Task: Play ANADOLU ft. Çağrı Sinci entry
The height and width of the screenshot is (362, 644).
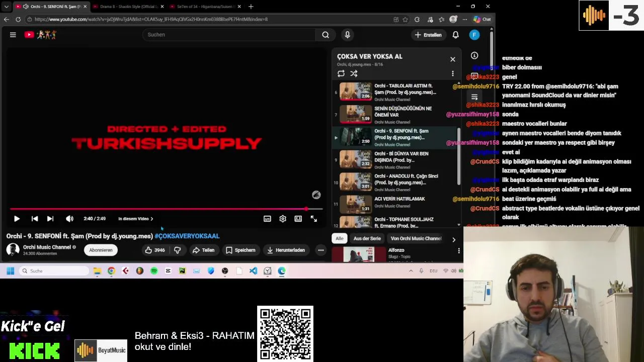Action: coord(395,182)
